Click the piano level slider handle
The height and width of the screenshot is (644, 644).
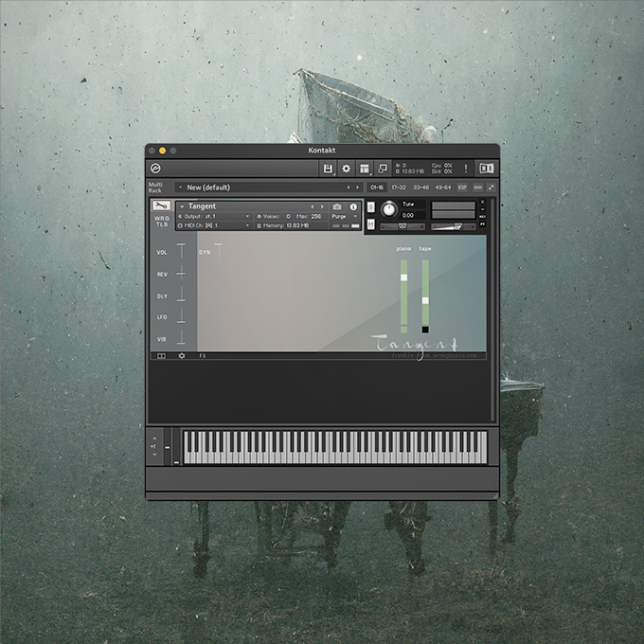pos(403,277)
